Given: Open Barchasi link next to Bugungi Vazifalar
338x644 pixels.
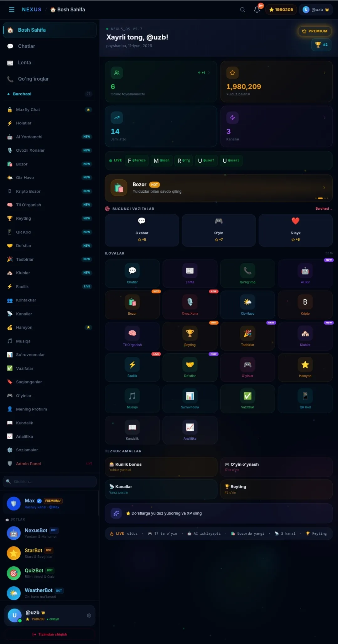Looking at the screenshot, I should click(x=324, y=209).
